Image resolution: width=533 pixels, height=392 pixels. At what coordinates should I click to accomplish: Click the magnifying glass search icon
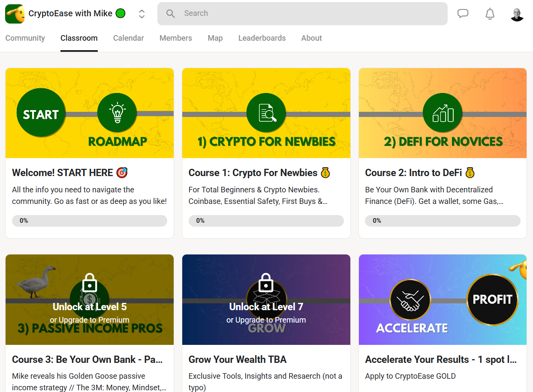tap(171, 14)
